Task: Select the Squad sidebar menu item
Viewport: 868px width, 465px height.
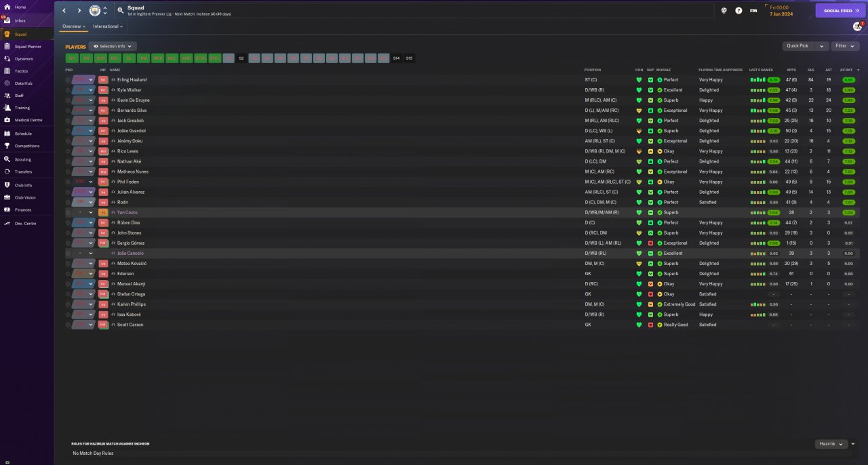Action: point(27,34)
